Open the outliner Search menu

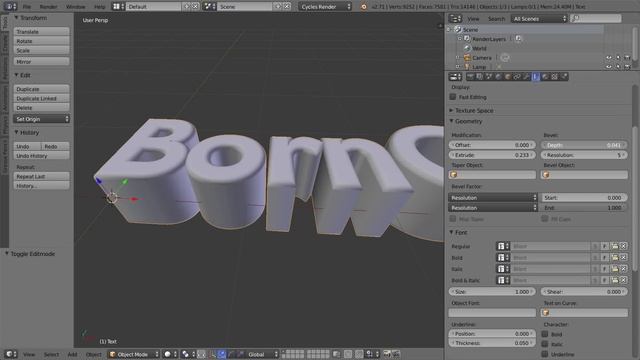(x=496, y=19)
